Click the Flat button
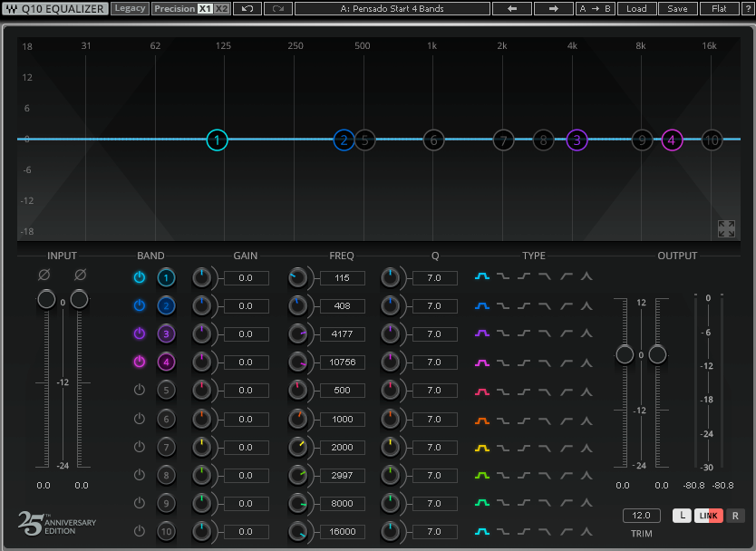Image resolution: width=756 pixels, height=551 pixels. pyautogui.click(x=719, y=9)
